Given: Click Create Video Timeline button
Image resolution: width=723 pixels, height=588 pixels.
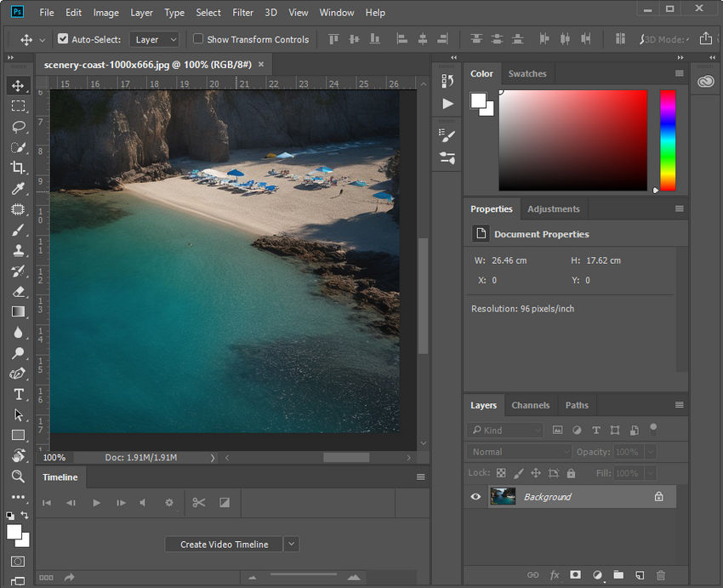Looking at the screenshot, I should (224, 545).
